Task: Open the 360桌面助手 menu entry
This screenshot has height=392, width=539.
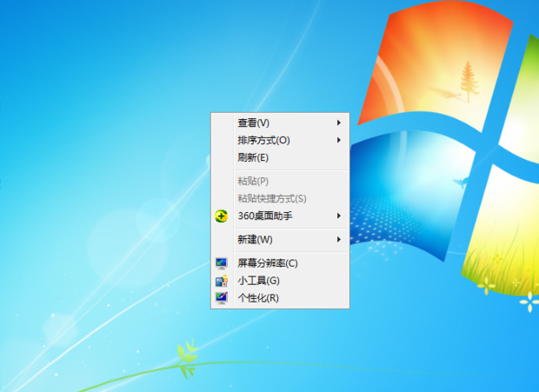Action: pyautogui.click(x=280, y=216)
